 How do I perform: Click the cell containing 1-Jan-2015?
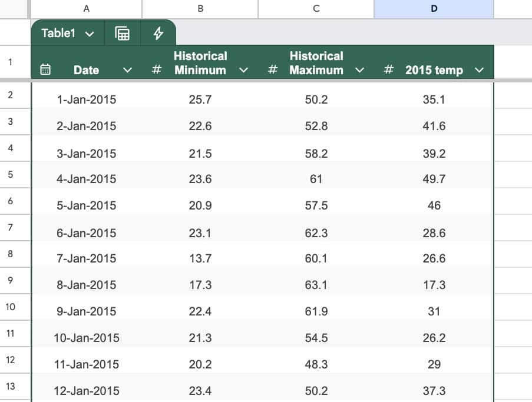87,99
